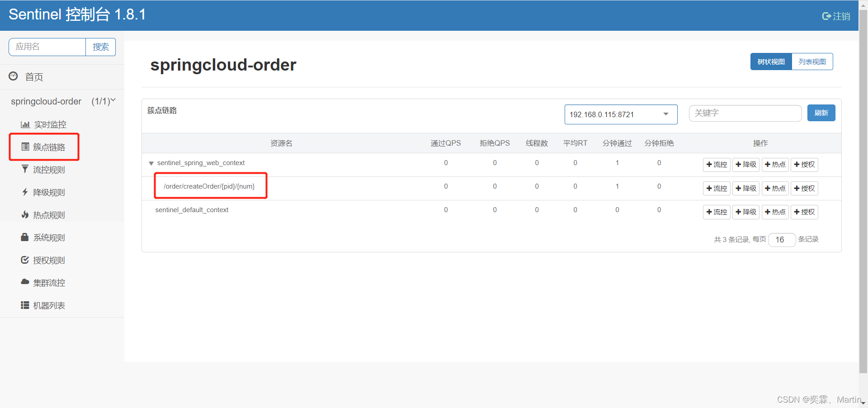Add 降级 rule for sentinel_spring_web_context
The width and height of the screenshot is (868, 408).
point(746,165)
